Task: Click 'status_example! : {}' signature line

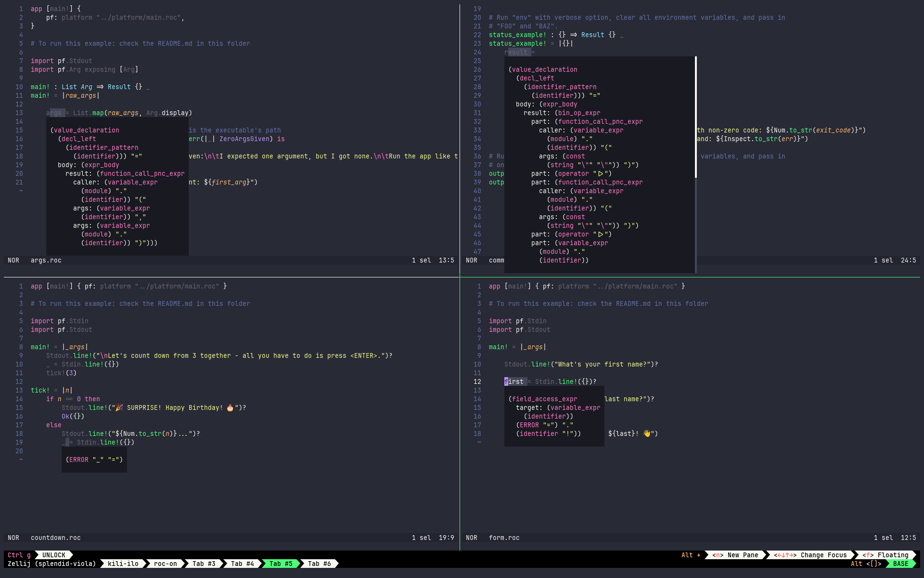Action: click(556, 35)
